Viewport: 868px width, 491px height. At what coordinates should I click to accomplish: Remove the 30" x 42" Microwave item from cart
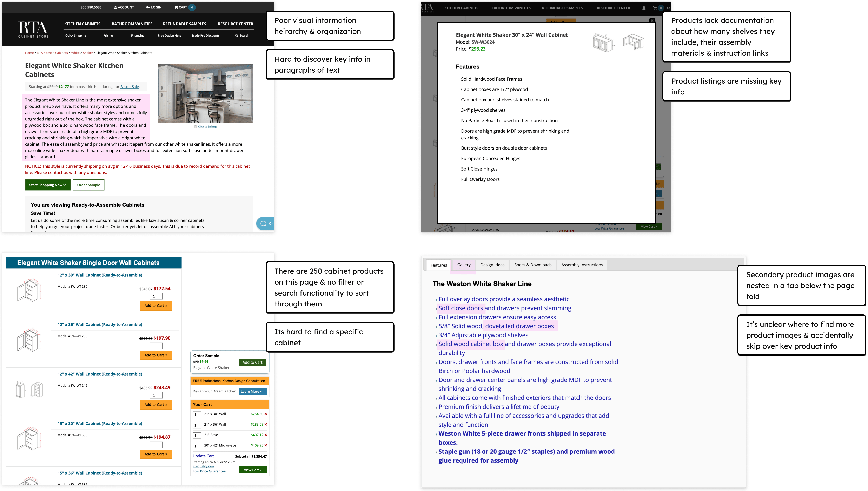point(266,445)
